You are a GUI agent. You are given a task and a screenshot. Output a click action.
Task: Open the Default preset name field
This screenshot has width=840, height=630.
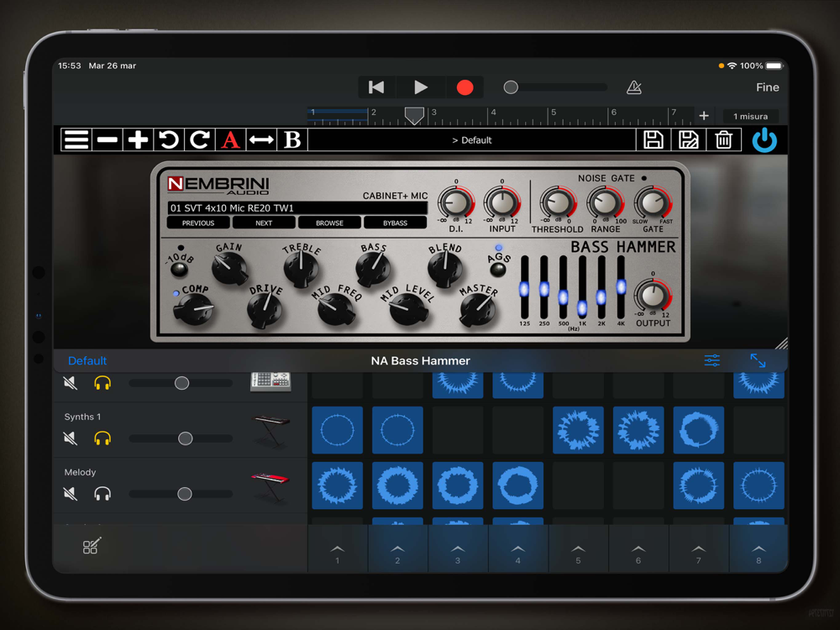click(x=471, y=139)
